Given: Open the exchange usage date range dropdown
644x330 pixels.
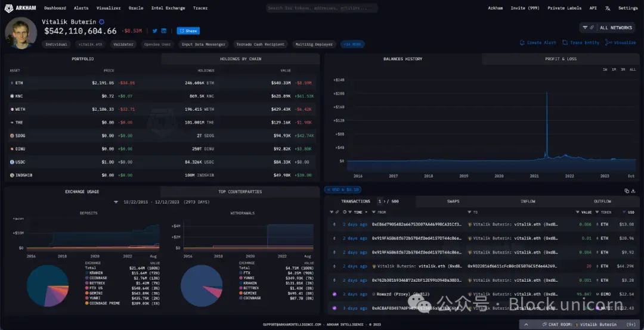Looking at the screenshot, I should 116,202.
